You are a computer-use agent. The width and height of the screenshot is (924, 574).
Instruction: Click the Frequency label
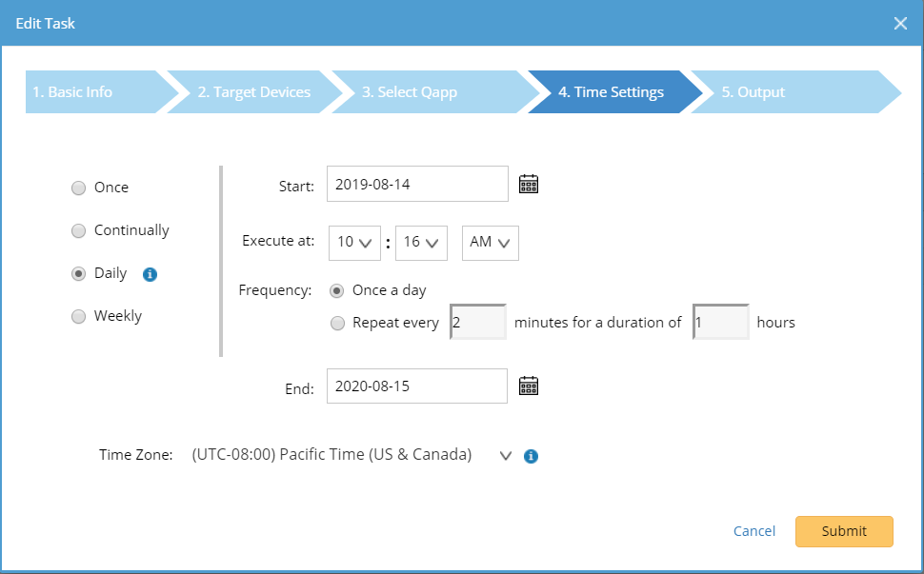275,291
